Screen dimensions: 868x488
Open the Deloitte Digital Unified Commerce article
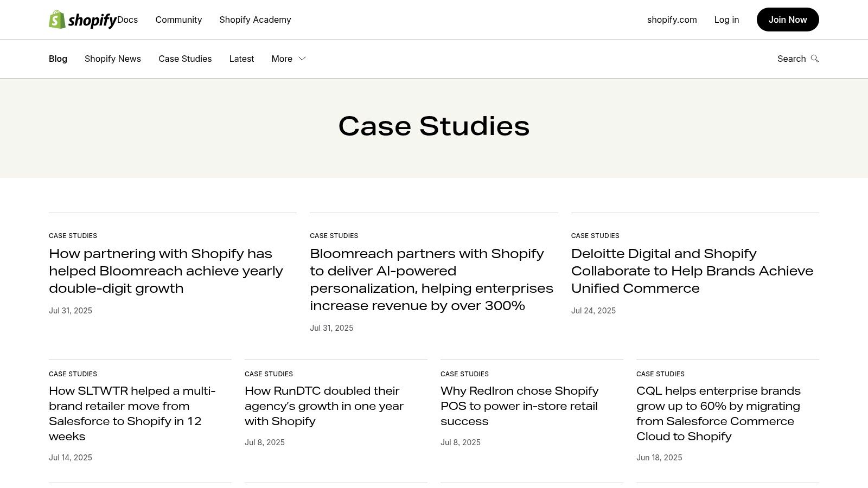tap(692, 271)
